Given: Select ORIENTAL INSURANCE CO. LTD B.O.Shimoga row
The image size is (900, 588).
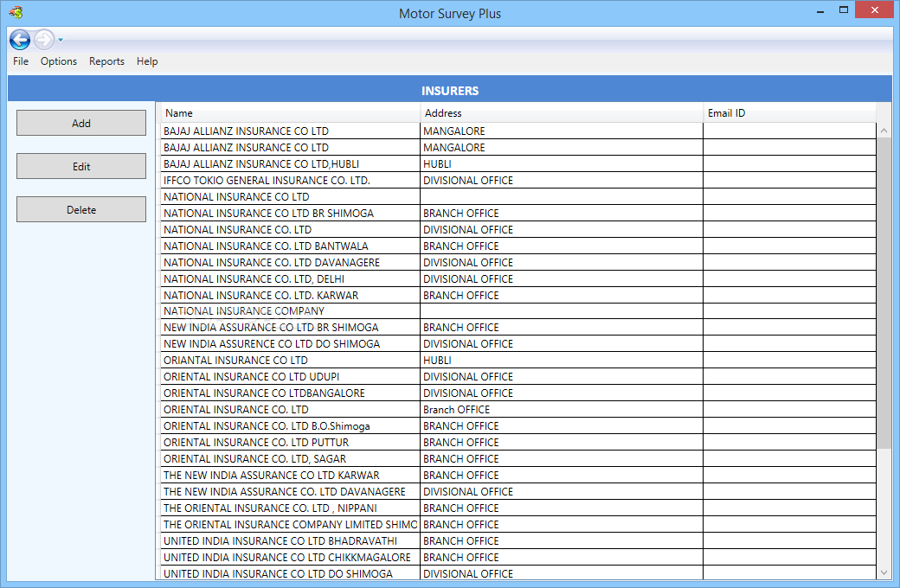Looking at the screenshot, I should click(518, 426).
